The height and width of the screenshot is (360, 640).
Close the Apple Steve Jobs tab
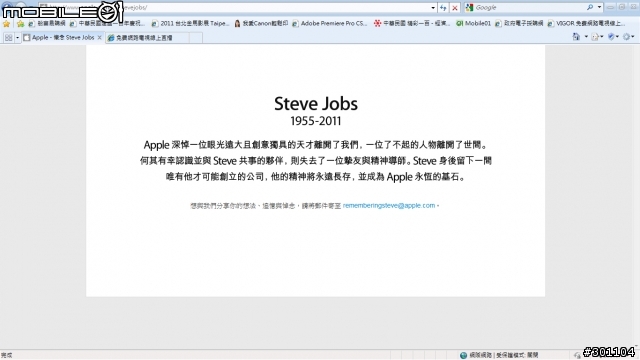pos(100,38)
